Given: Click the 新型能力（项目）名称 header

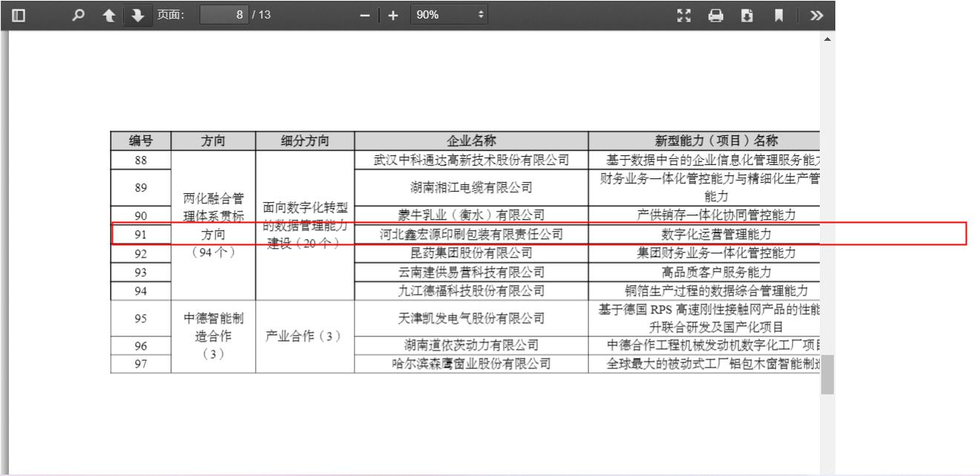Looking at the screenshot, I should (x=703, y=141).
